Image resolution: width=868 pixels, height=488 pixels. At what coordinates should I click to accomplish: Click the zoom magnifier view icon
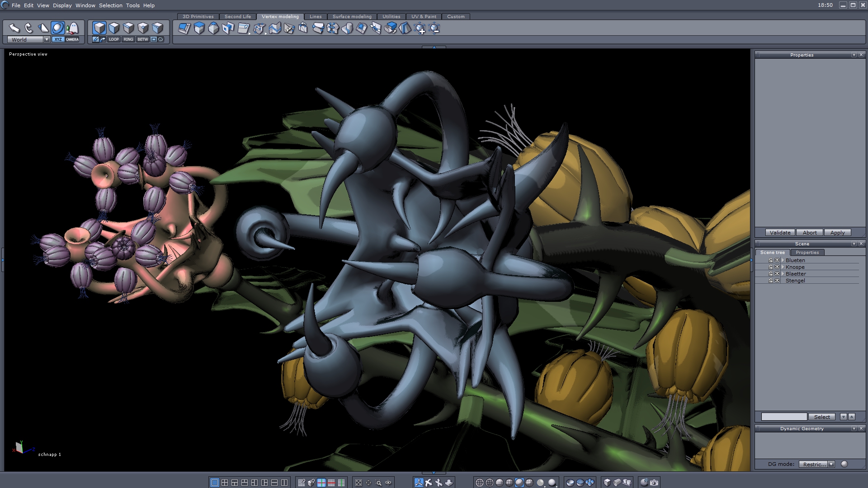click(x=378, y=483)
